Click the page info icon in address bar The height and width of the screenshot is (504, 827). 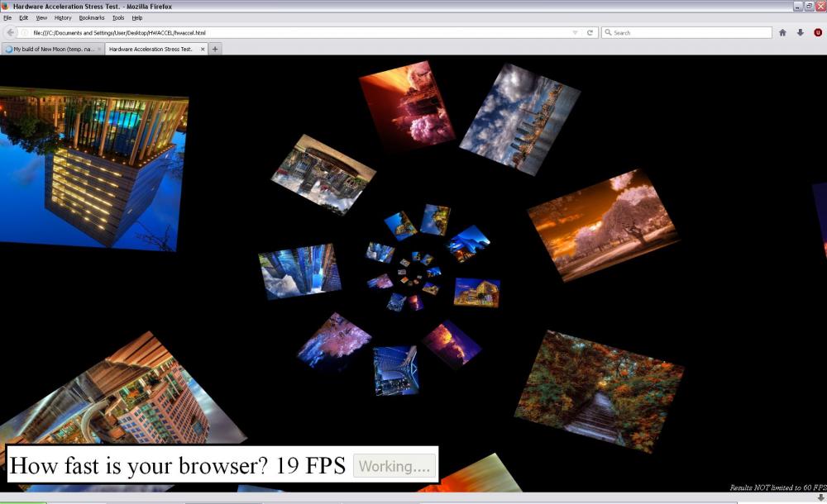[x=25, y=33]
